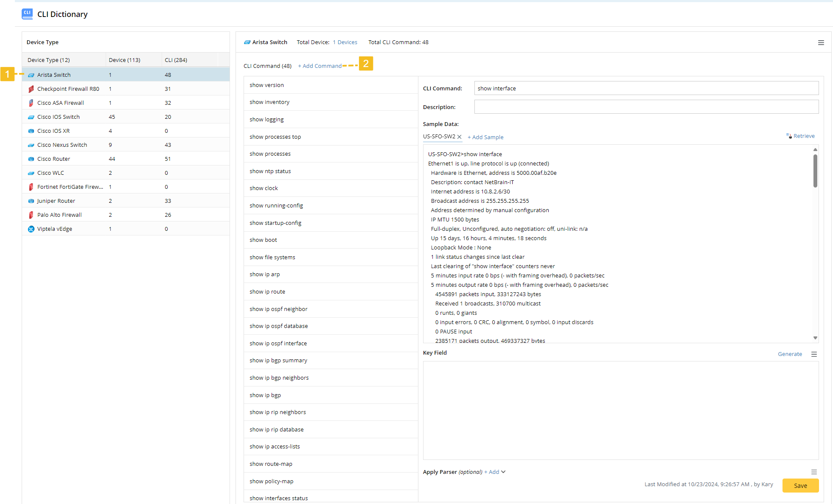Click the + Add Command link

pos(320,66)
